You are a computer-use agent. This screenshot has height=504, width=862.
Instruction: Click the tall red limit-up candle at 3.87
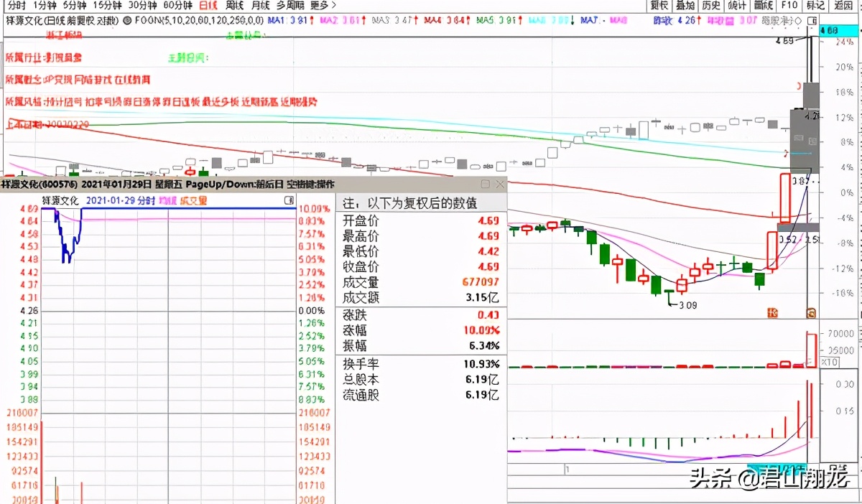tap(785, 198)
